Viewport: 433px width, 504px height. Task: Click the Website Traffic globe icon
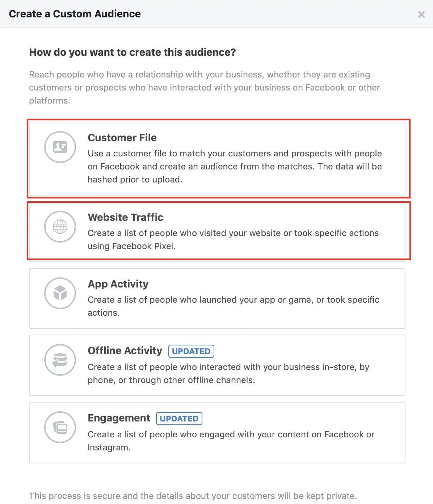coord(60,227)
